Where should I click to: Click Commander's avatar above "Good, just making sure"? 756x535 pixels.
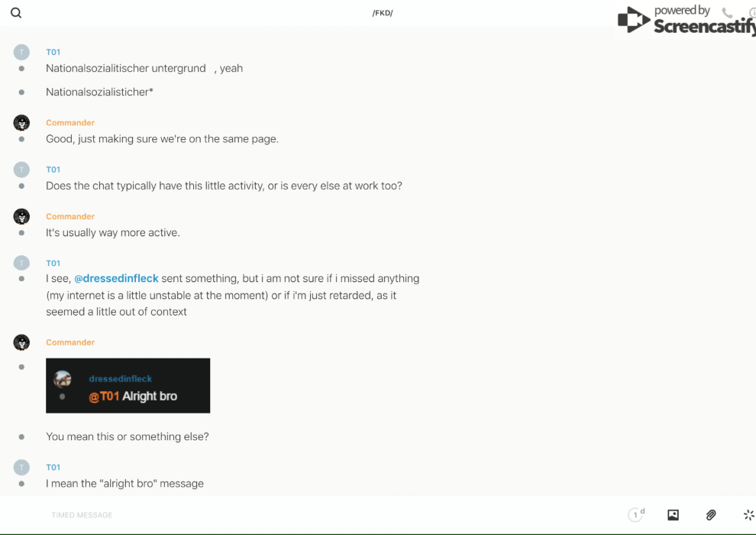(x=21, y=123)
